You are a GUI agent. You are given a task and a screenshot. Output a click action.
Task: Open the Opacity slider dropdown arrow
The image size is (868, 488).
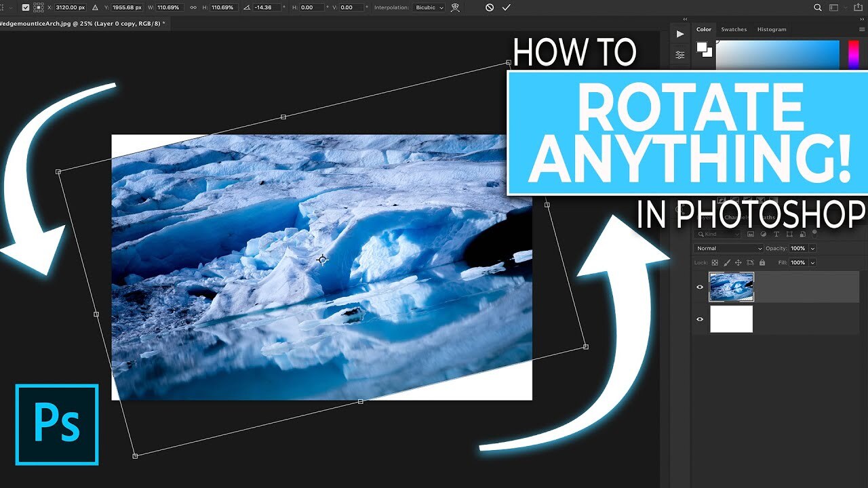812,249
